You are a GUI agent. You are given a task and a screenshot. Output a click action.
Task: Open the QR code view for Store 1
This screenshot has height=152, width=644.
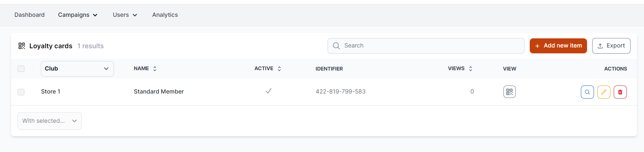[x=509, y=92]
